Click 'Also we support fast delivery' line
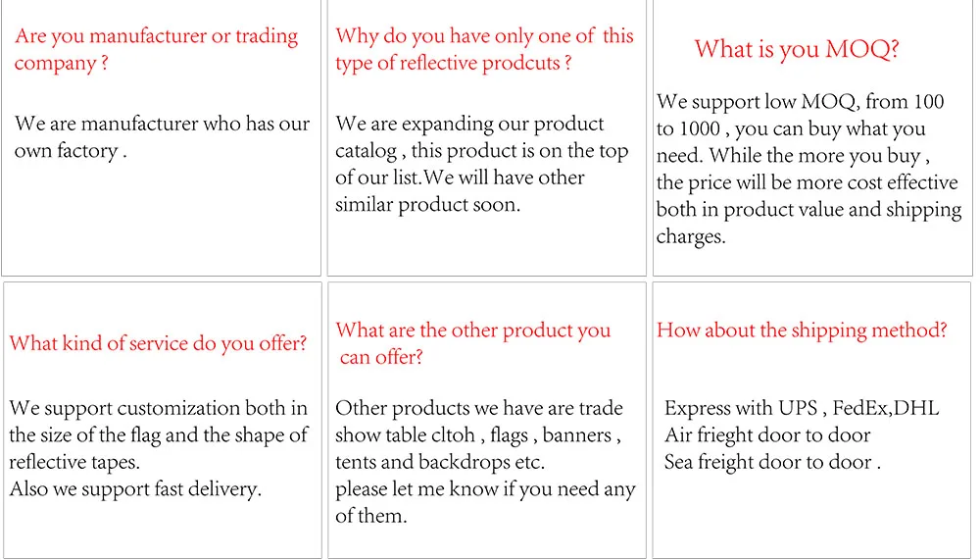 point(135,489)
